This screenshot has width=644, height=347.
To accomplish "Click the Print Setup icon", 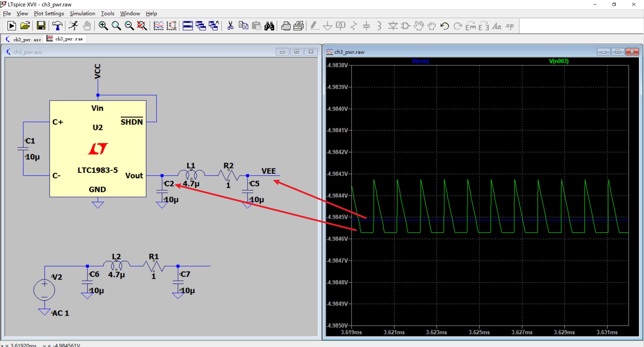I will point(299,26).
